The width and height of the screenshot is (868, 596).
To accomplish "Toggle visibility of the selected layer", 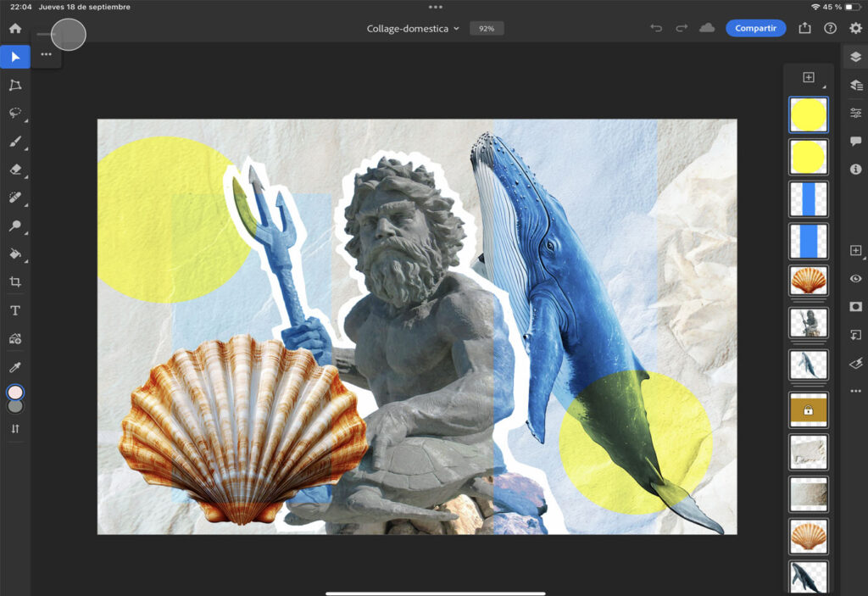I will pyautogui.click(x=855, y=278).
